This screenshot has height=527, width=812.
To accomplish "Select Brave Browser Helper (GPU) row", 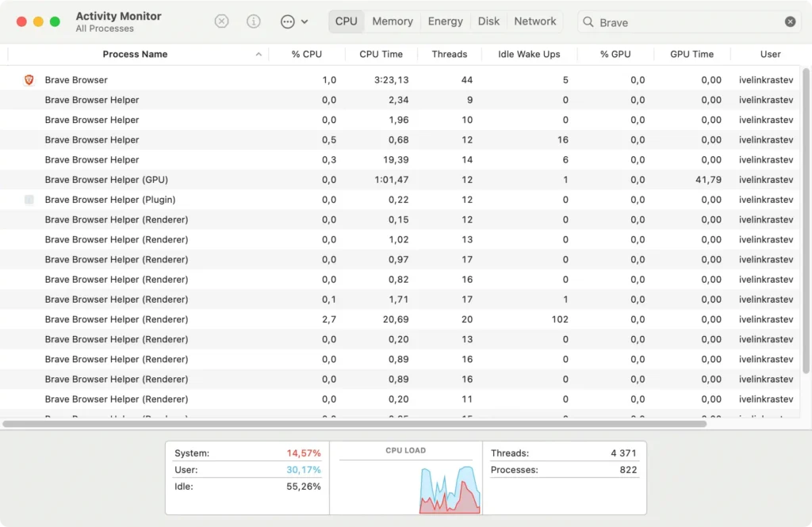I will (400, 180).
